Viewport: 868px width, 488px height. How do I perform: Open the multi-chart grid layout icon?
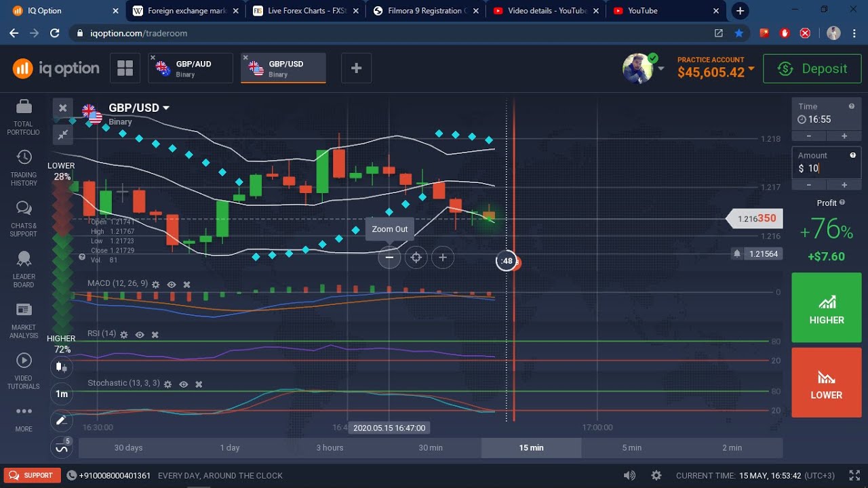[125, 68]
